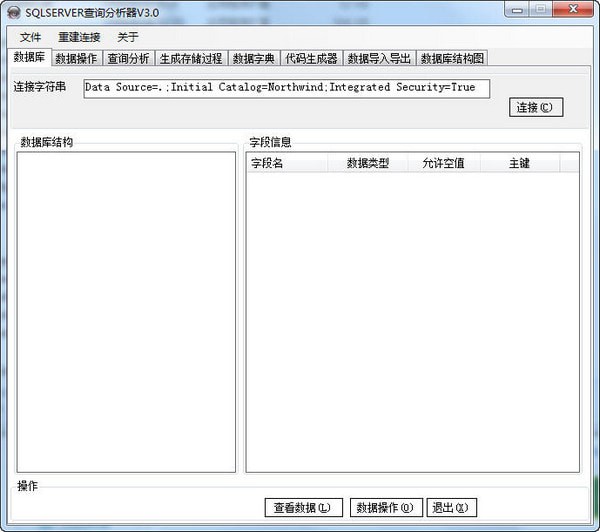600x532 pixels.
Task: Click the connection string input field
Action: coord(286,88)
